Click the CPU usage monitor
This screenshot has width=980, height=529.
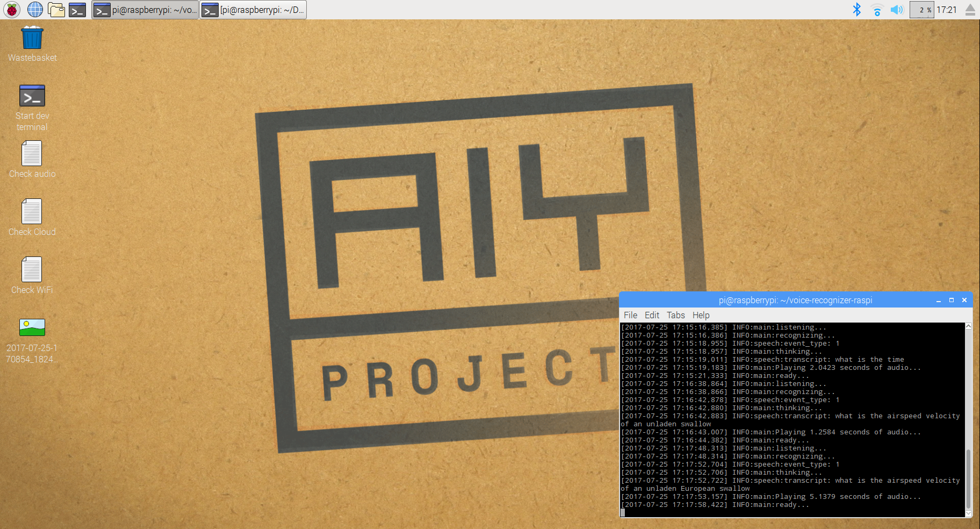pos(921,10)
